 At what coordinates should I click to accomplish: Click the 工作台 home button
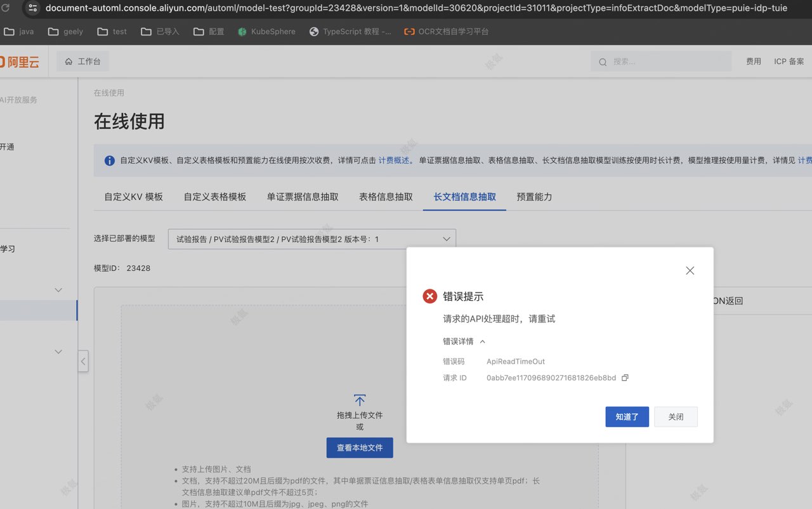coord(82,62)
